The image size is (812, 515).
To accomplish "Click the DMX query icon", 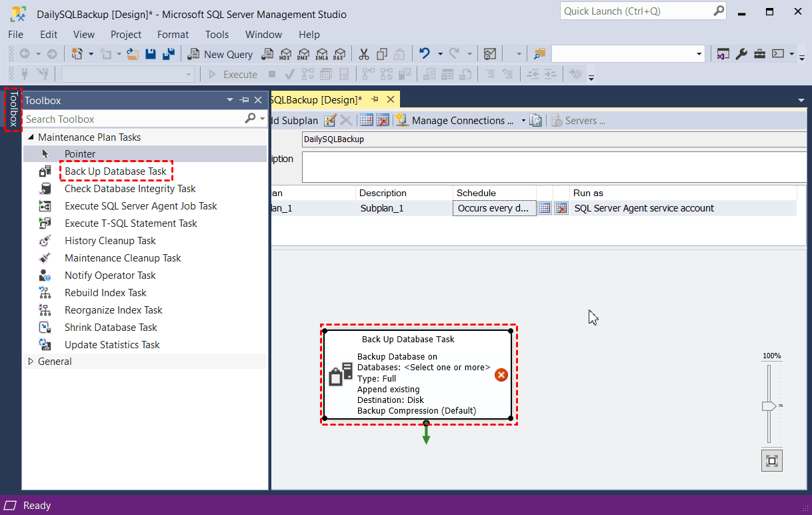I will coord(304,54).
